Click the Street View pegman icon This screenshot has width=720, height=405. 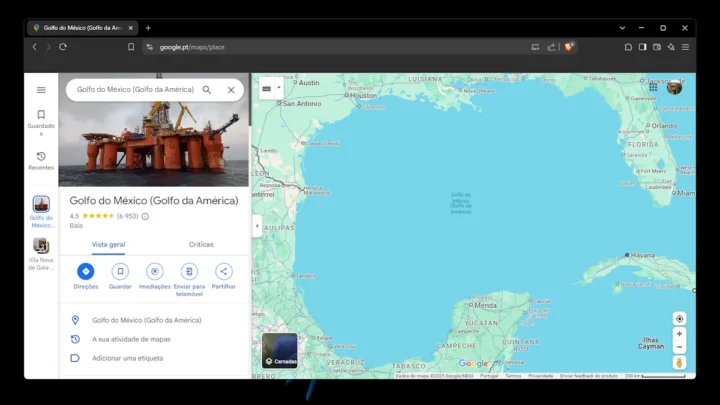(680, 363)
